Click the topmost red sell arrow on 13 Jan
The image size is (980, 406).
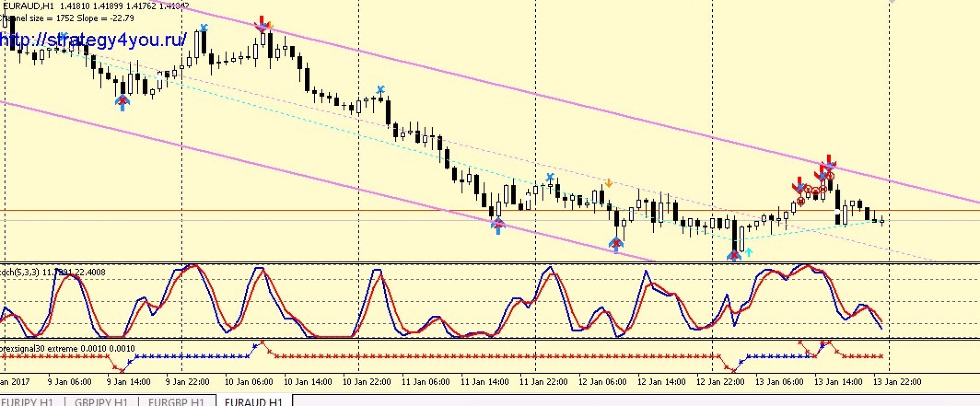pos(829,161)
